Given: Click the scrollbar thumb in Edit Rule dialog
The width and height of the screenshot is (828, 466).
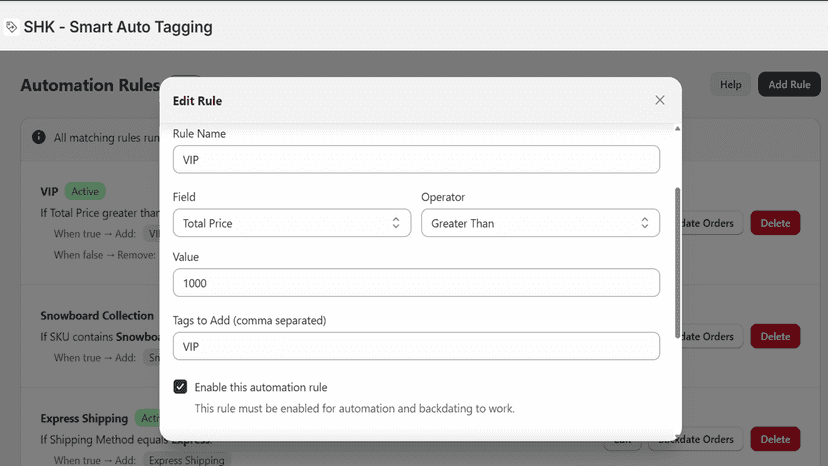Looking at the screenshot, I should (677, 263).
